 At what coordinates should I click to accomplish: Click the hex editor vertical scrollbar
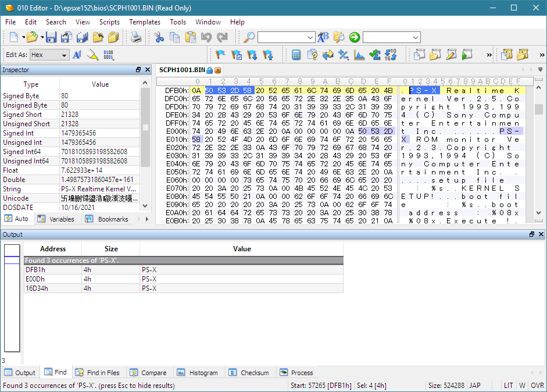click(x=539, y=150)
